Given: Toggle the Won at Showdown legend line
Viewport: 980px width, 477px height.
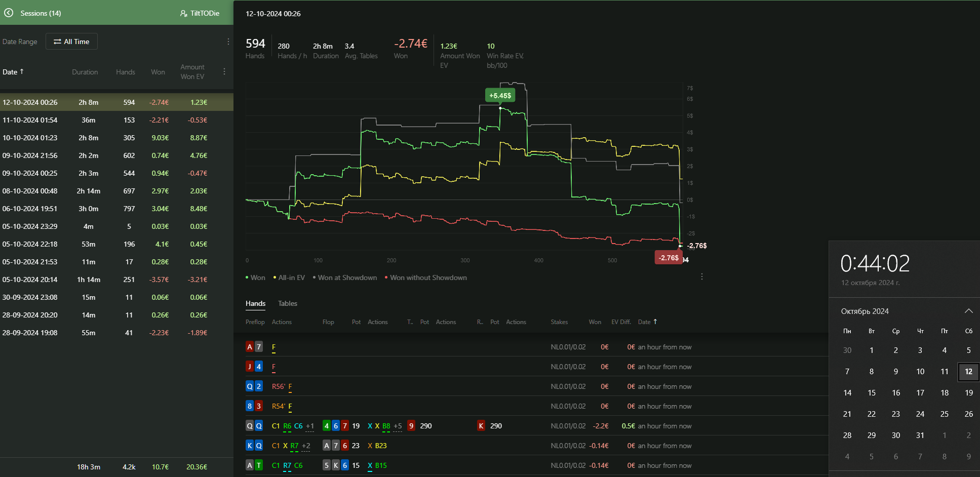Looking at the screenshot, I should click(x=345, y=277).
